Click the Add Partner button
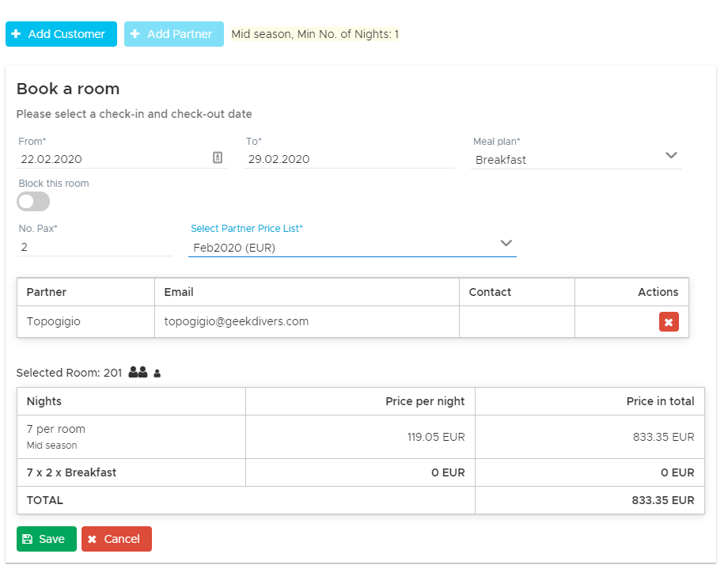 click(173, 34)
